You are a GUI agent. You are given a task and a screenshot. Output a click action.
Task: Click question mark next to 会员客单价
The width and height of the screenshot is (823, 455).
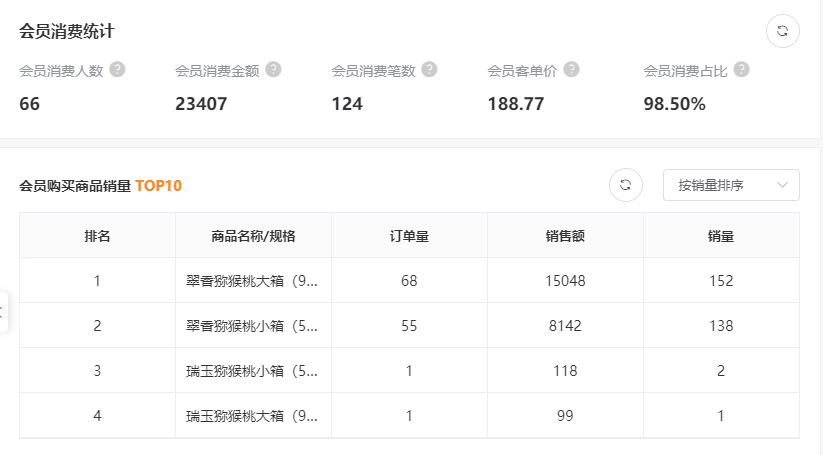[x=571, y=70]
